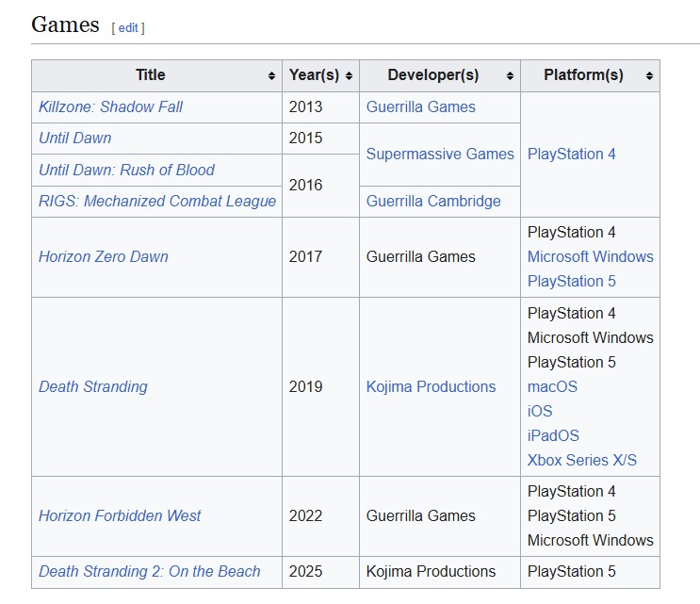Open Until Dawn: Rush of Blood link
The image size is (700, 604).
(126, 171)
